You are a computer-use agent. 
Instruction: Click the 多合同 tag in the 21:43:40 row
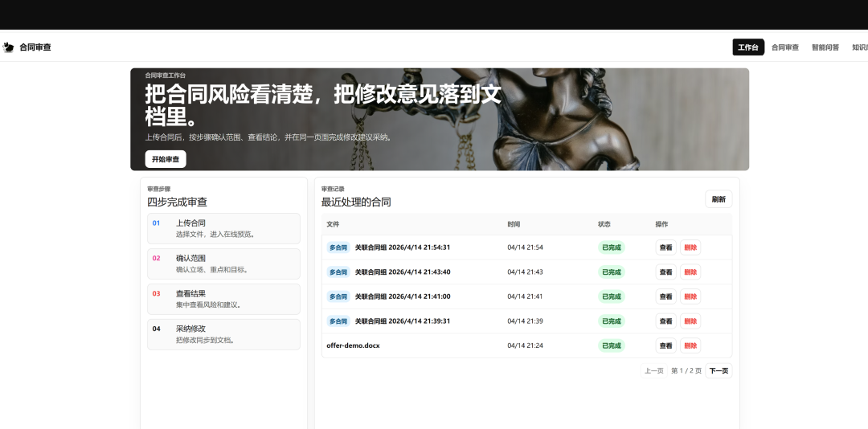tap(338, 272)
